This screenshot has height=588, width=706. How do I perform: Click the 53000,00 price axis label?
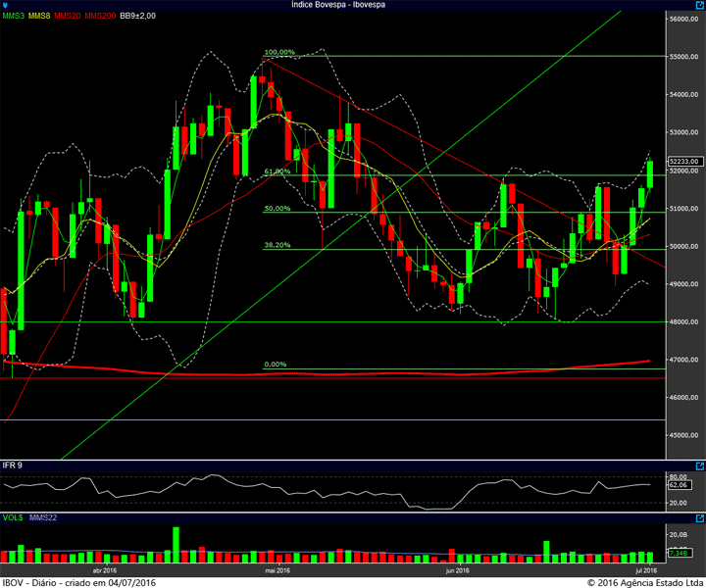coord(684,132)
